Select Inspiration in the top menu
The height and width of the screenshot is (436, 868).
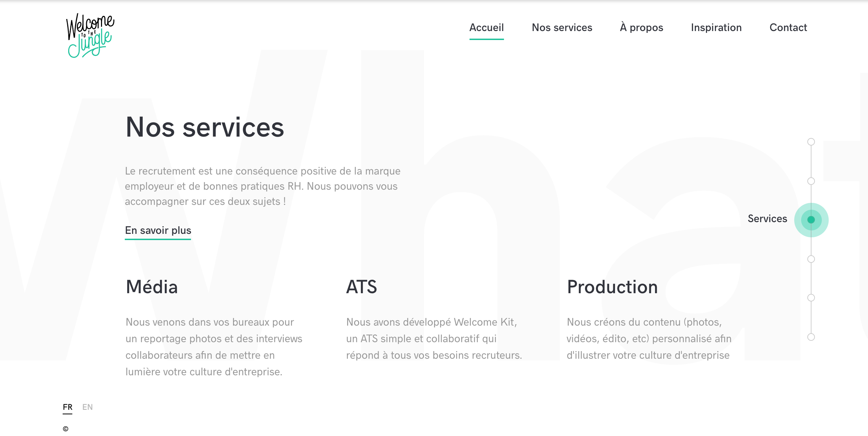(x=716, y=28)
